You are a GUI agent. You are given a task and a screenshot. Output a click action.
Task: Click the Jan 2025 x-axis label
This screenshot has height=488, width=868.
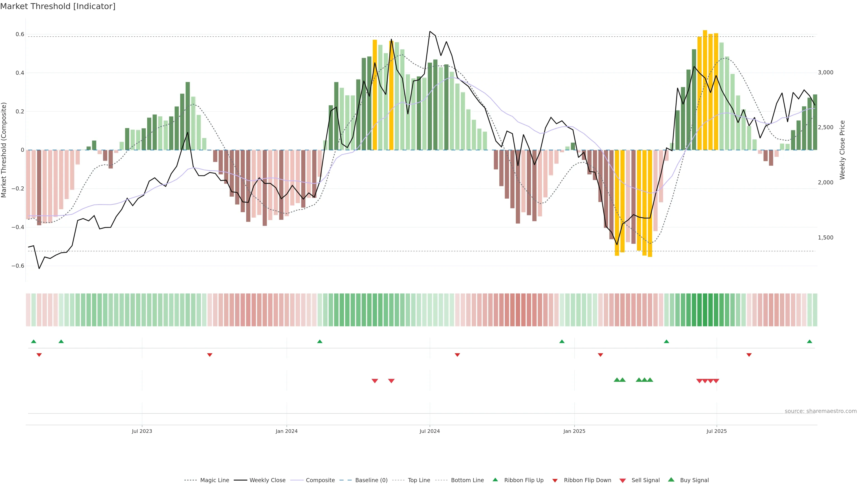coord(574,431)
